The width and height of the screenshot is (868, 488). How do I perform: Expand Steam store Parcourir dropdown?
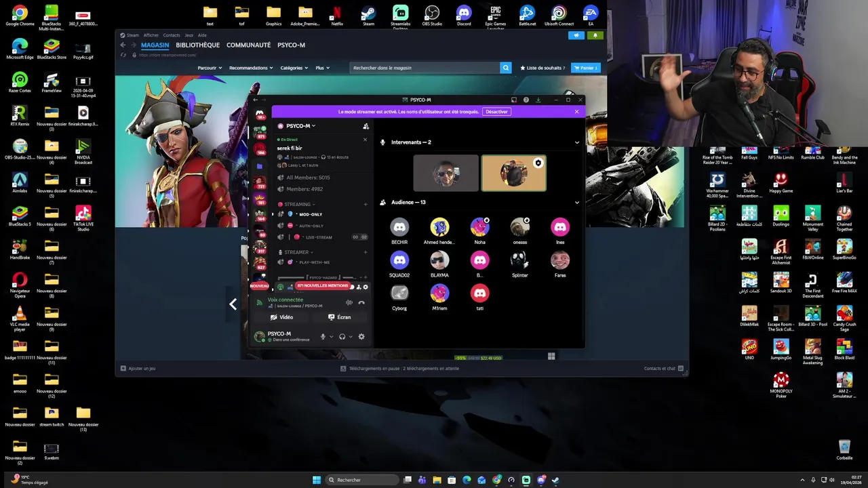point(210,68)
